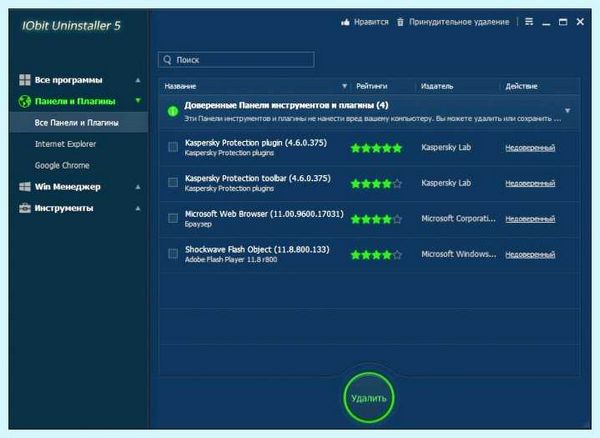Click the Microsoft Windows... publisher cell
The width and height of the screenshot is (600, 438).
[x=458, y=254]
